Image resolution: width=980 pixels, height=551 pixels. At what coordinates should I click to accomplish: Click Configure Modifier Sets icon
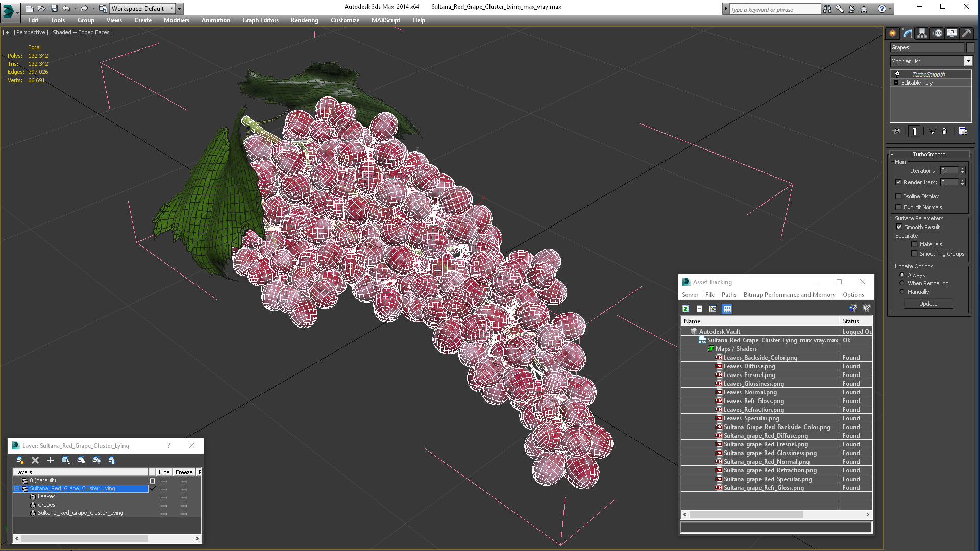pyautogui.click(x=963, y=131)
